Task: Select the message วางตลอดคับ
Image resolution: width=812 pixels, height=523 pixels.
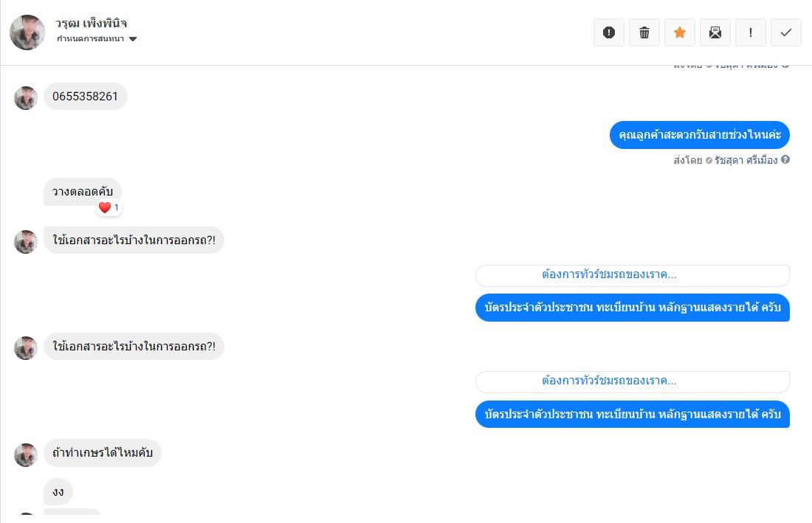Action: (82, 192)
